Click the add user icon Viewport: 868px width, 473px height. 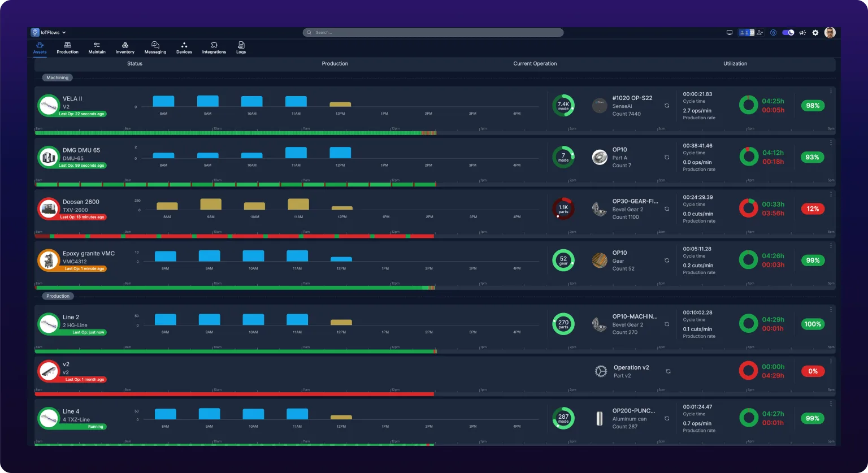[x=760, y=33]
